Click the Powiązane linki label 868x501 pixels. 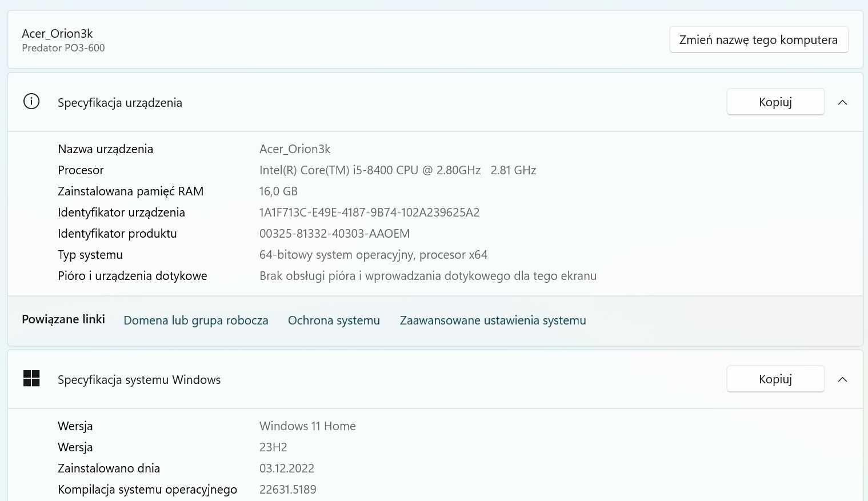click(x=63, y=319)
